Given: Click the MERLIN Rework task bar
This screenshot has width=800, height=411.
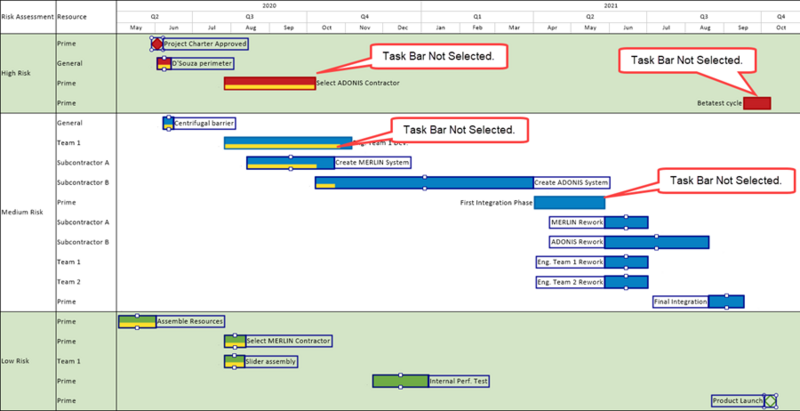Looking at the screenshot, I should [626, 222].
